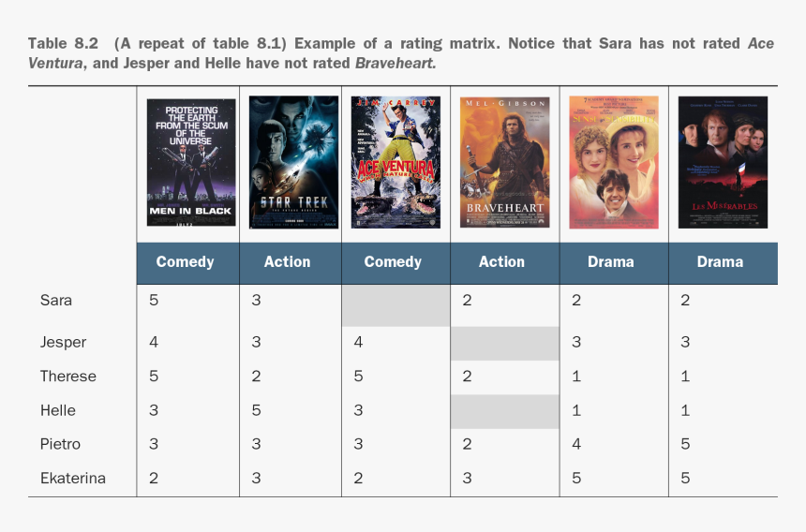Select Action header below Star Trek poster
806x532 pixels.
[x=287, y=262]
